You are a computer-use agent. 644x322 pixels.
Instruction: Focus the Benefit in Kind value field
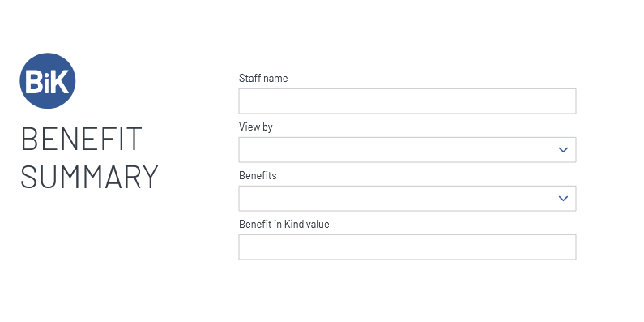tap(407, 247)
